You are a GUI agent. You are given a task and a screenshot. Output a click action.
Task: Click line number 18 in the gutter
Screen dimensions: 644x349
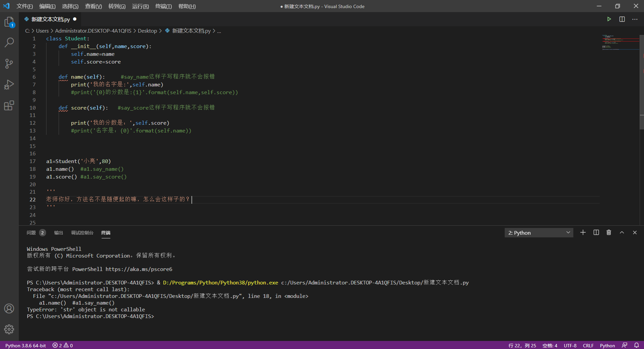tap(32, 169)
